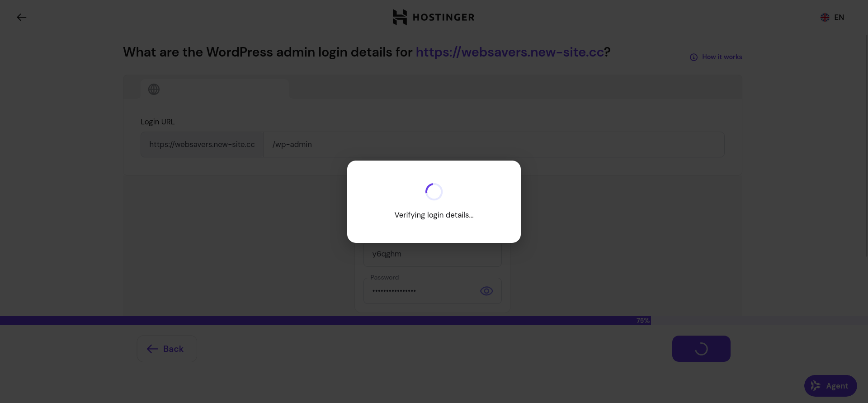Select the globe icon tab
This screenshot has width=868, height=403.
[154, 89]
